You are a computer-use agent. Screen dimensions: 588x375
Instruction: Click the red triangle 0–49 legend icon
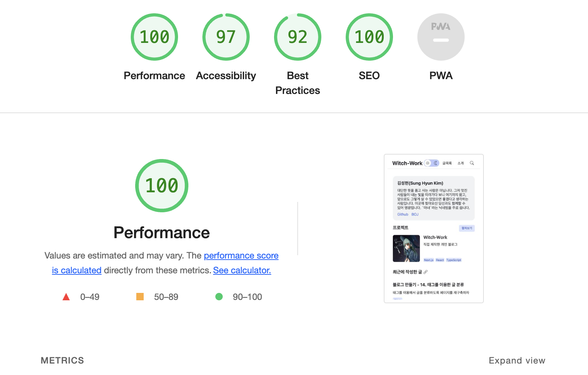(x=66, y=297)
